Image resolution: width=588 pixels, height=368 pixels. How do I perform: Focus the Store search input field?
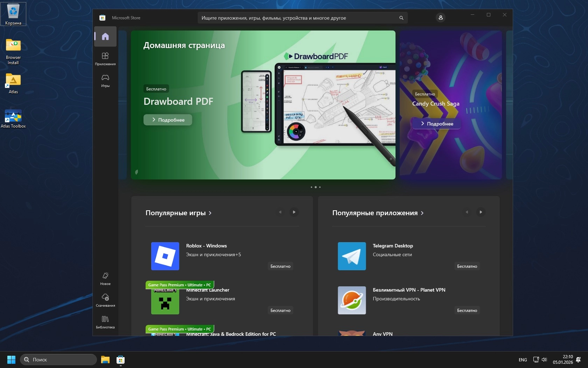(x=297, y=18)
